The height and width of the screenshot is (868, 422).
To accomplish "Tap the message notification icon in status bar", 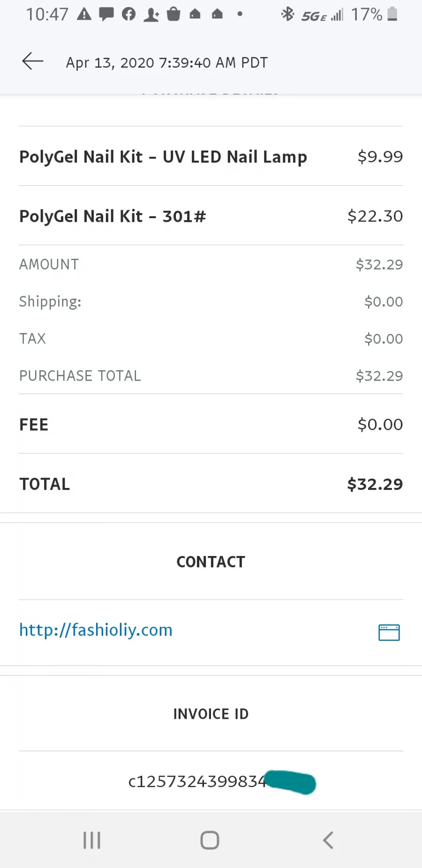I will point(106,14).
